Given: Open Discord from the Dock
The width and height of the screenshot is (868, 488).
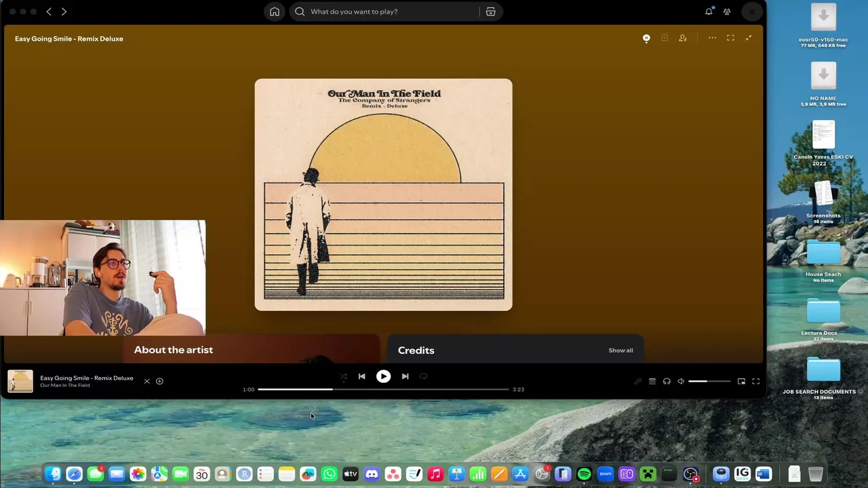Looking at the screenshot, I should pos(372,474).
